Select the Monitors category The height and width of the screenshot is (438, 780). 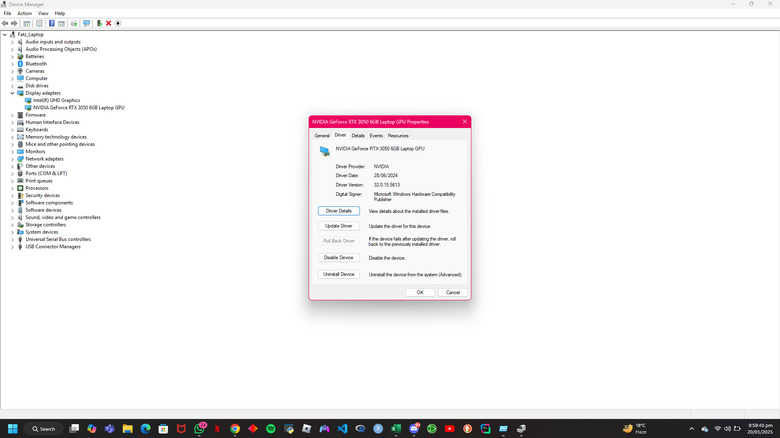[35, 151]
